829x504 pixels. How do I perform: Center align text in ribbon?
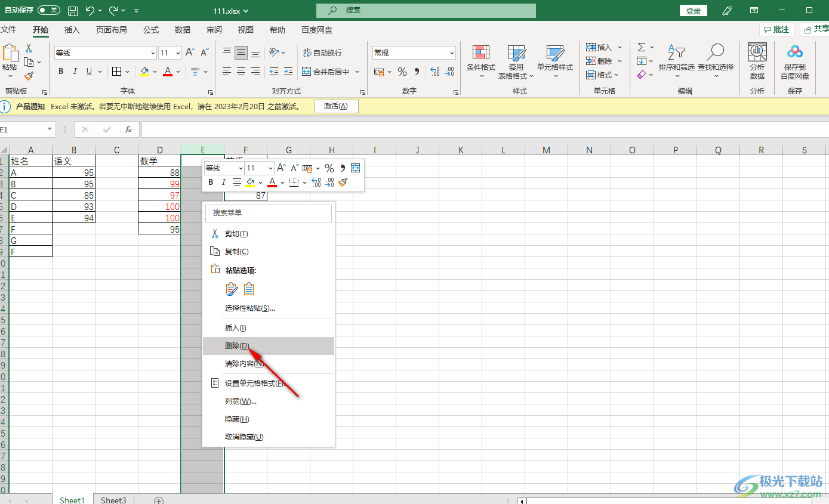tap(241, 72)
